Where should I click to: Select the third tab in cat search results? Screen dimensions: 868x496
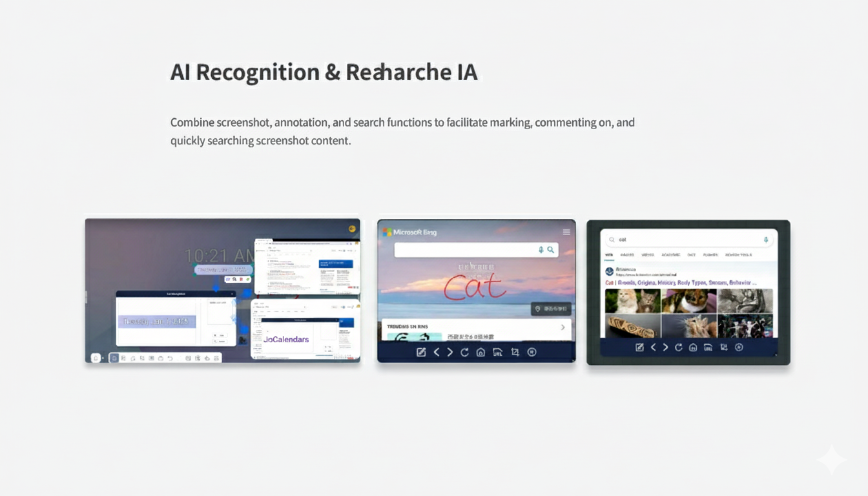click(648, 255)
